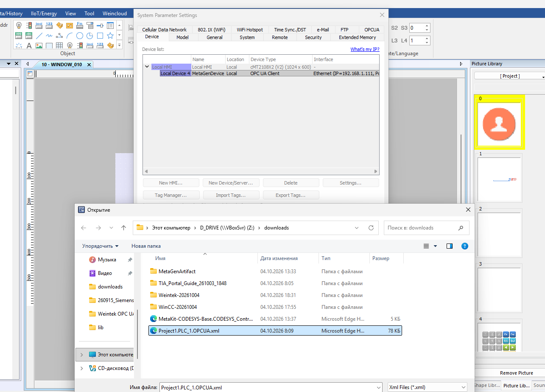545x392 pixels.
Task: Pick the Function Key (Fn) object
Action: tap(80, 25)
